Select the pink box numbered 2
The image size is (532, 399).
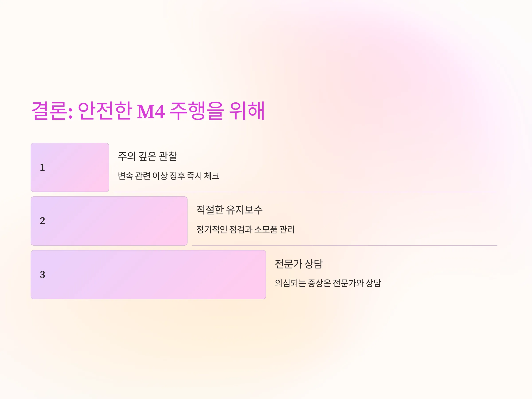[x=109, y=221]
